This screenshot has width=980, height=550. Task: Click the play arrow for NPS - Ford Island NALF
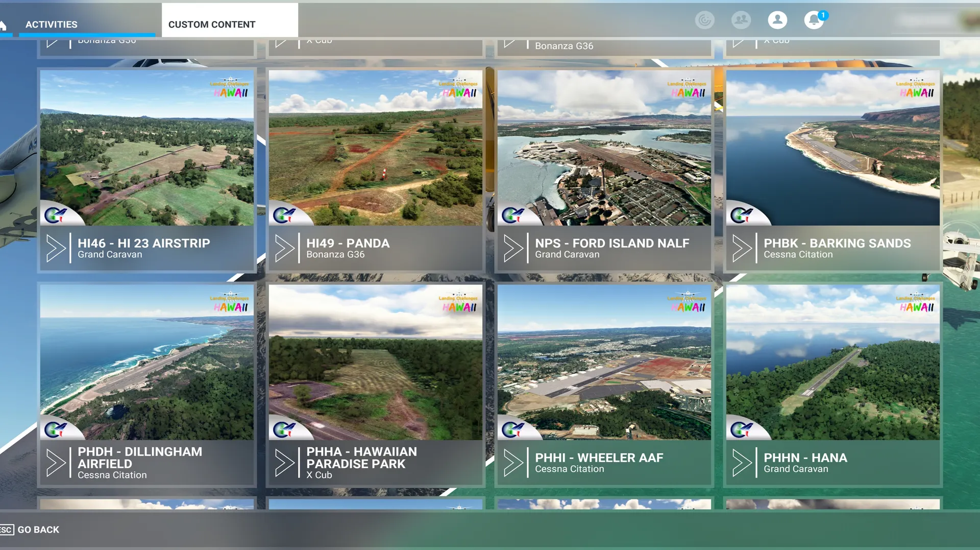(512, 248)
